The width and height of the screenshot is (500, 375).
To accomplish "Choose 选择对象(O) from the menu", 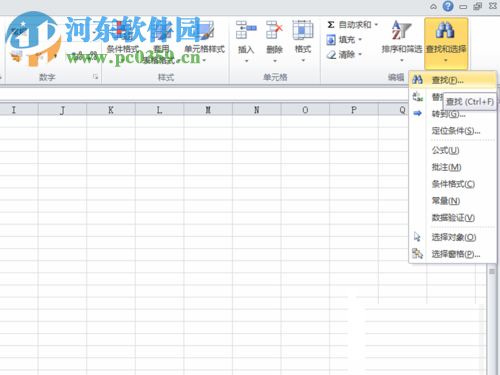I will click(452, 237).
